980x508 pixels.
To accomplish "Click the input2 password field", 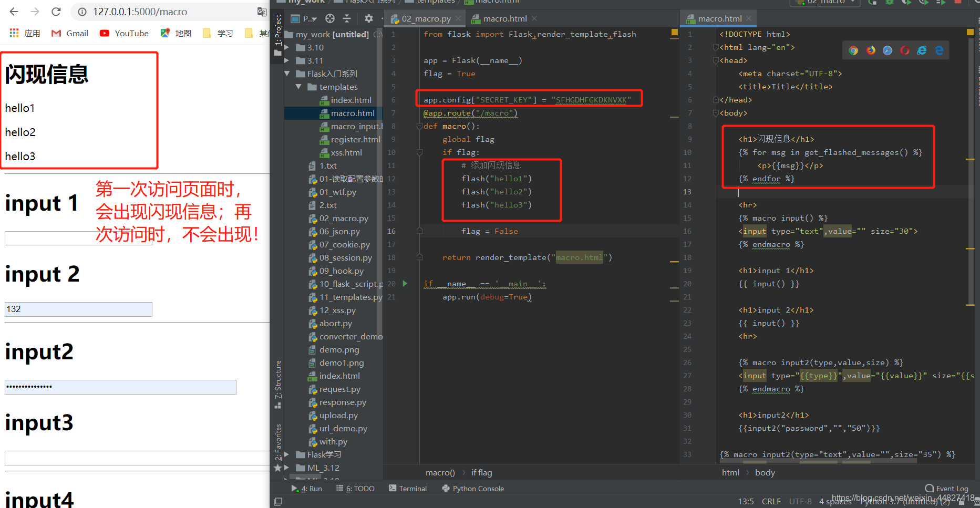I will [120, 387].
